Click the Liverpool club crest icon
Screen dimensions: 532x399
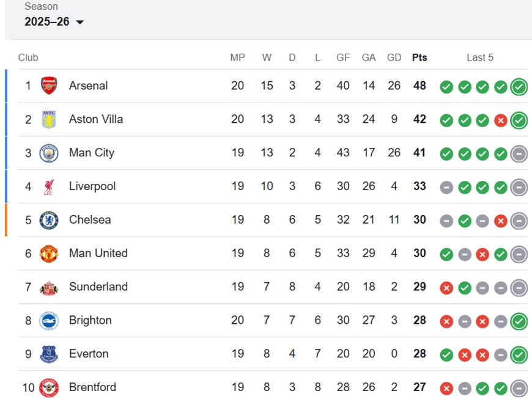coord(49,186)
